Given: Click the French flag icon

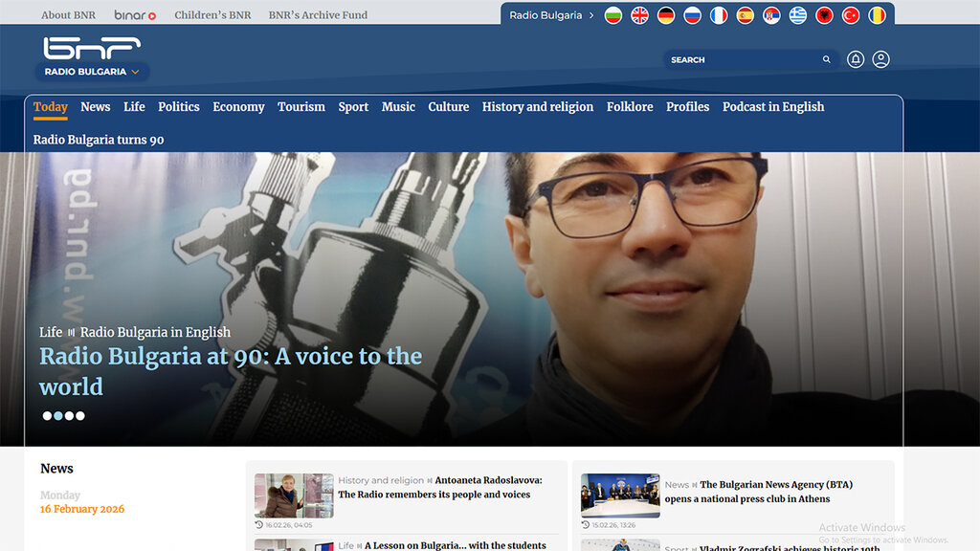Looking at the screenshot, I should [719, 15].
